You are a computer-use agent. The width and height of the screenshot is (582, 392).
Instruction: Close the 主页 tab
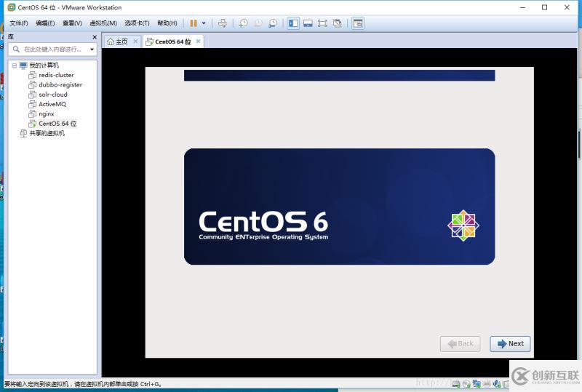click(135, 41)
